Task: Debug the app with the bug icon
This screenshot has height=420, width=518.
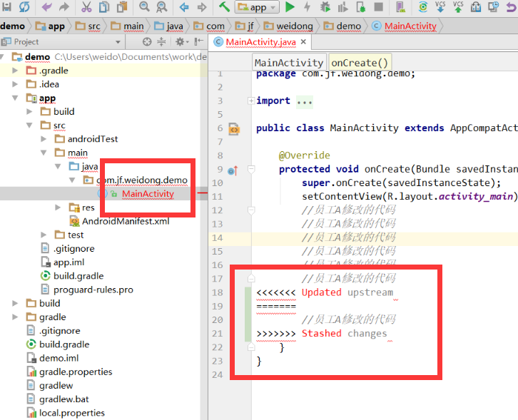Action: pyautogui.click(x=325, y=6)
